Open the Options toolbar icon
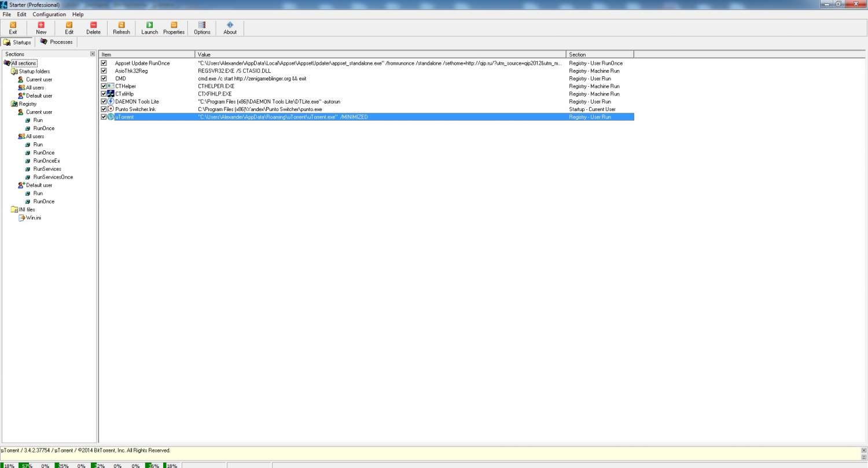This screenshot has height=468, width=868. coord(202,28)
